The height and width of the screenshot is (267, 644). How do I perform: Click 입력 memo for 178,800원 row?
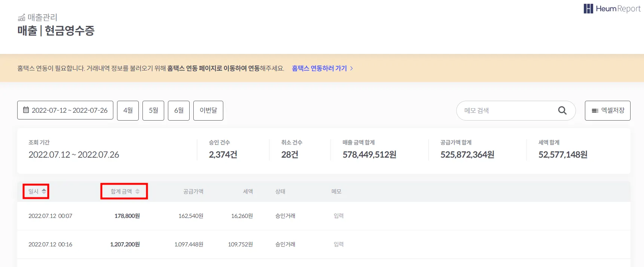338,216
